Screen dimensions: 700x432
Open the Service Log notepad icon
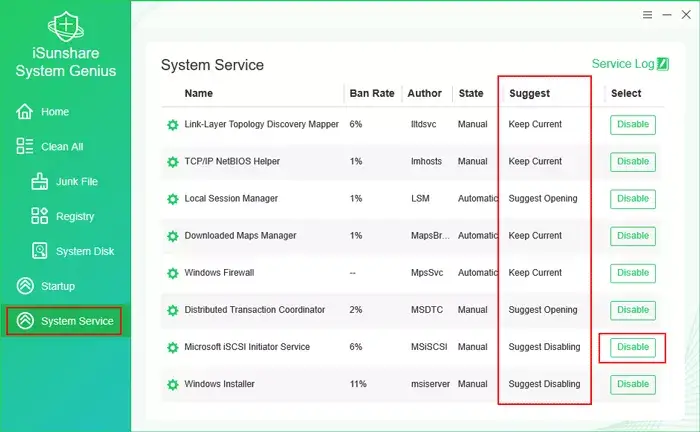click(663, 64)
